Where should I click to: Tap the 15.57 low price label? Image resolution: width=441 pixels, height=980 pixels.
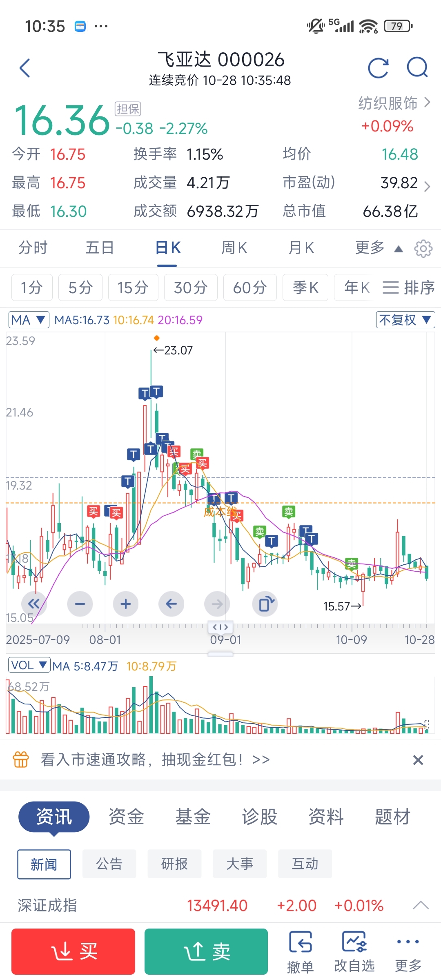point(342,606)
